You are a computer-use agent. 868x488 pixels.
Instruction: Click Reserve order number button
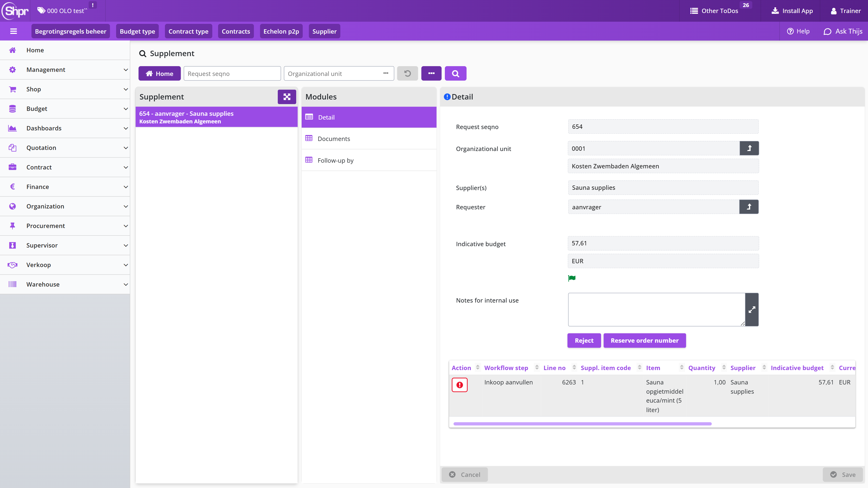pyautogui.click(x=644, y=341)
